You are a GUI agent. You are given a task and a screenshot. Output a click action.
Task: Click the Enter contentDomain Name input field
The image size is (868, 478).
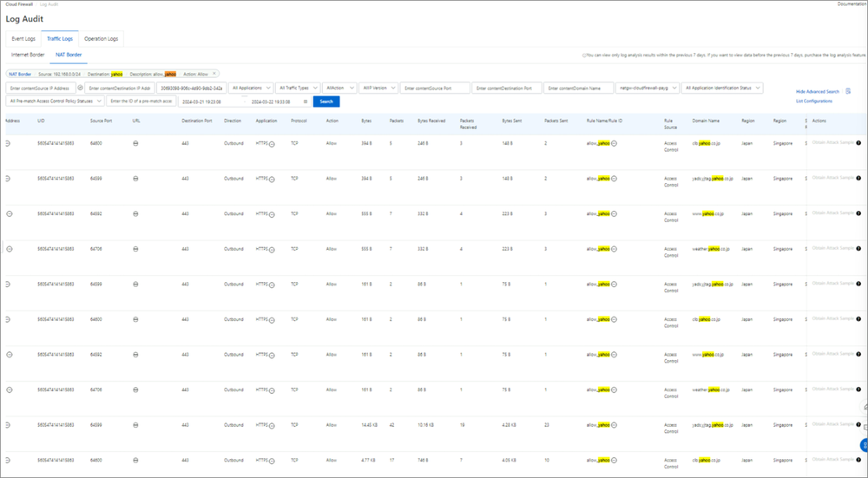[578, 88]
